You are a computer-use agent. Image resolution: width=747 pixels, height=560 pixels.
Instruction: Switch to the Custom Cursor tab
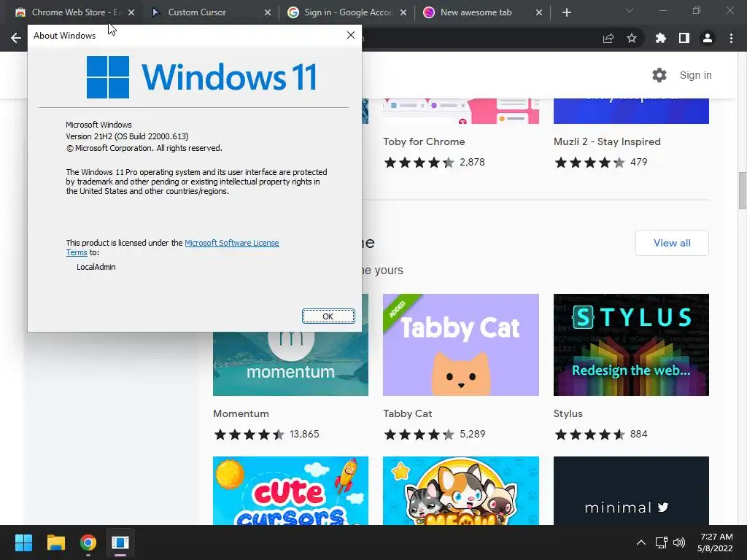point(211,12)
